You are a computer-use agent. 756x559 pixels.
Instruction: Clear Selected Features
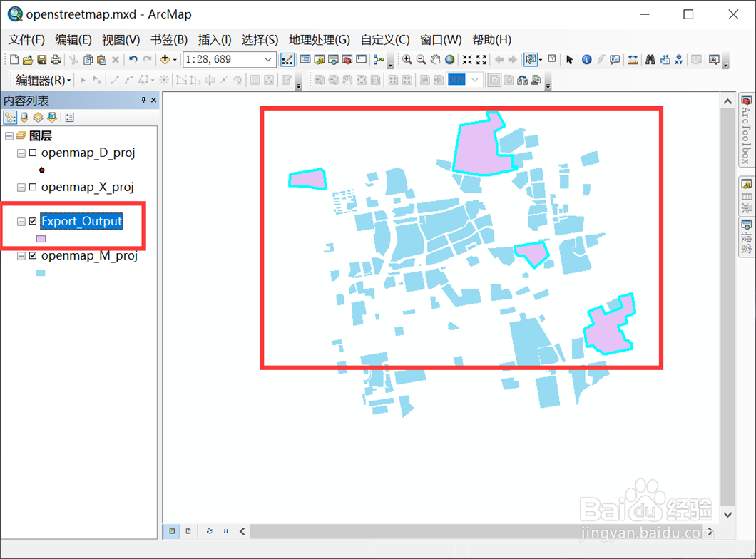(552, 59)
